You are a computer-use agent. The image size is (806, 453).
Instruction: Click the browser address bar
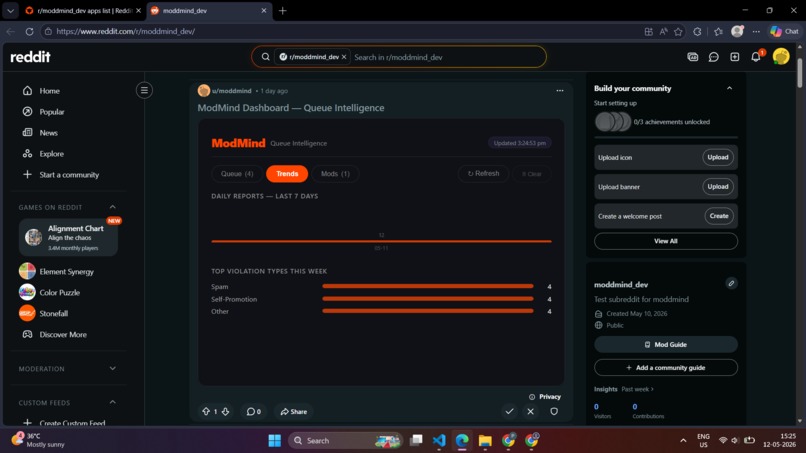(x=339, y=31)
